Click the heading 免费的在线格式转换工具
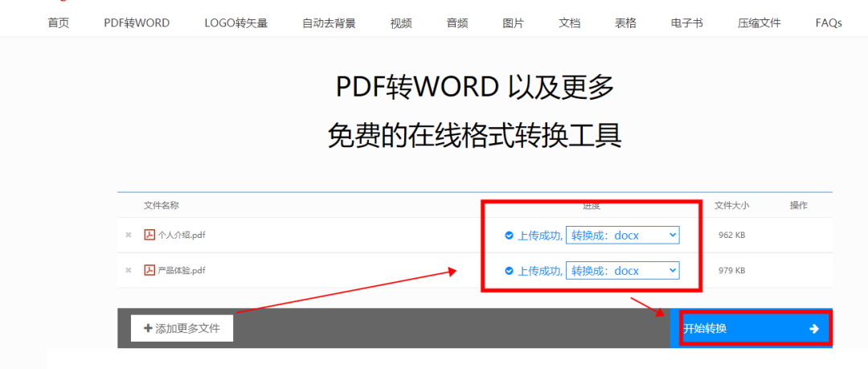 [x=475, y=136]
